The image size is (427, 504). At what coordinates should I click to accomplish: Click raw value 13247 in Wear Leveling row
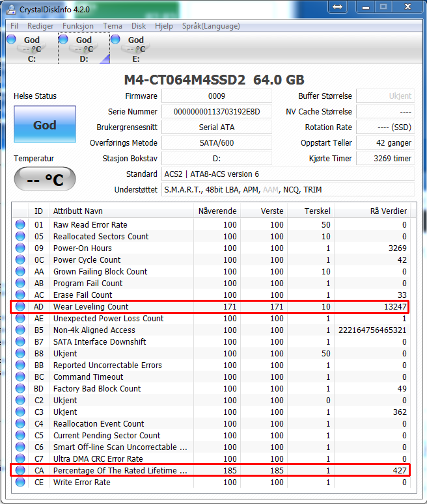pos(395,307)
